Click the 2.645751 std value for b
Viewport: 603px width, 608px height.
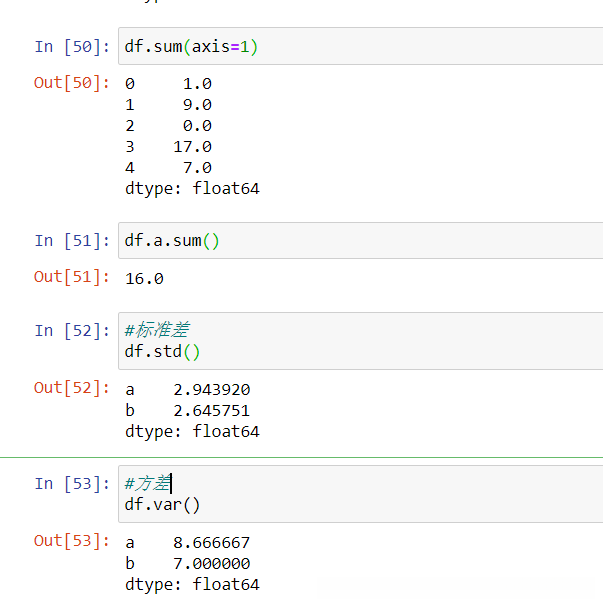(x=211, y=410)
